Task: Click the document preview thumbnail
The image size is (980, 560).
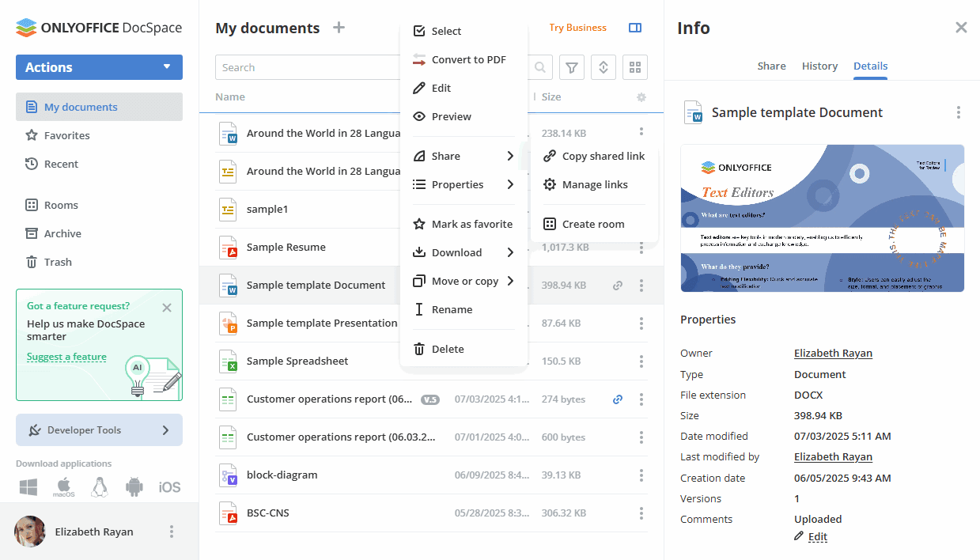Action: pyautogui.click(x=822, y=218)
